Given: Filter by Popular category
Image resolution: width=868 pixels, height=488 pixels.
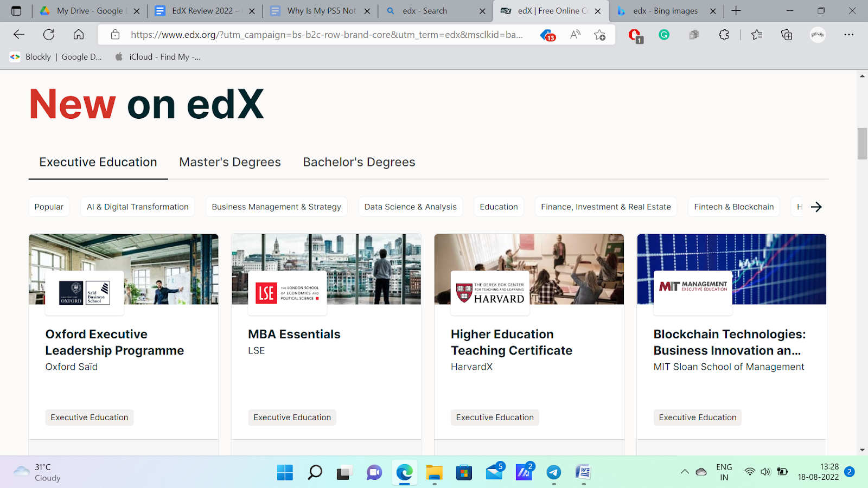Looking at the screenshot, I should pos(49,207).
